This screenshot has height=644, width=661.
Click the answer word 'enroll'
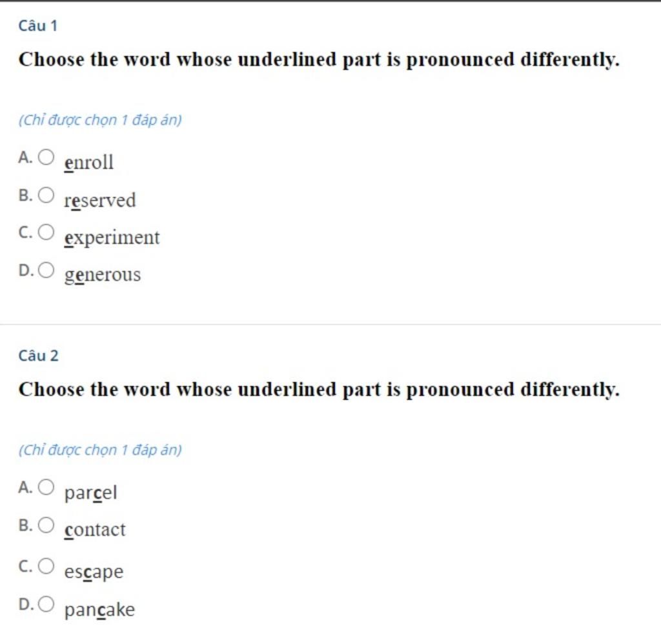[89, 162]
